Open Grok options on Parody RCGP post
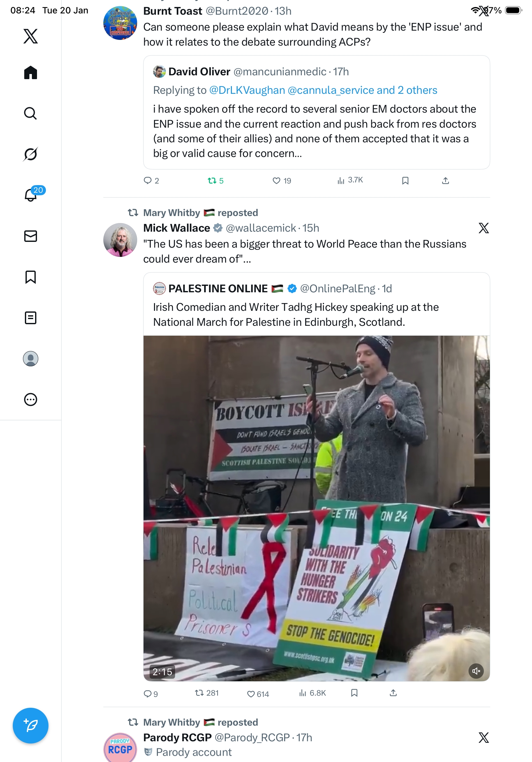The image size is (532, 762). 484,737
